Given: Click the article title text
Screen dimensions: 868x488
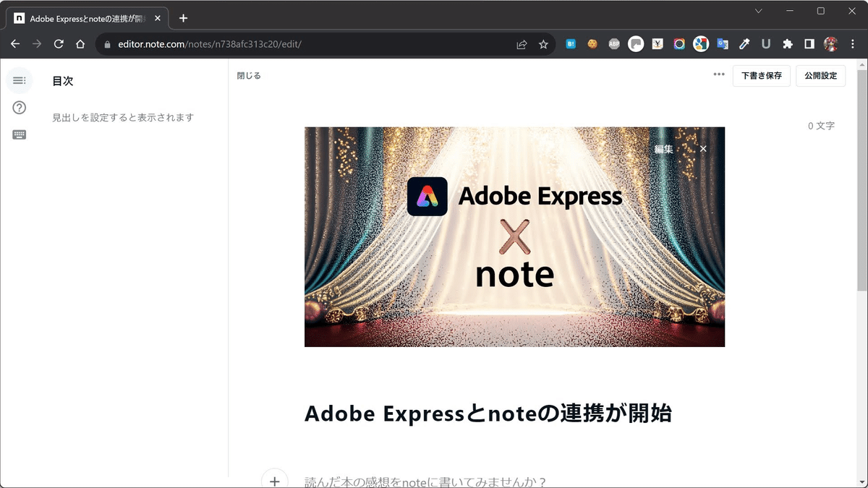Looking at the screenshot, I should [488, 414].
